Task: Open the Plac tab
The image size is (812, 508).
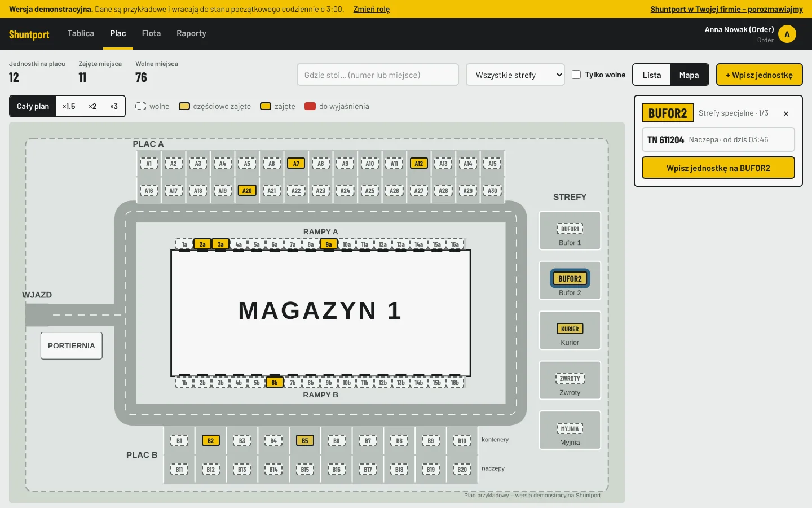Action: 118,33
